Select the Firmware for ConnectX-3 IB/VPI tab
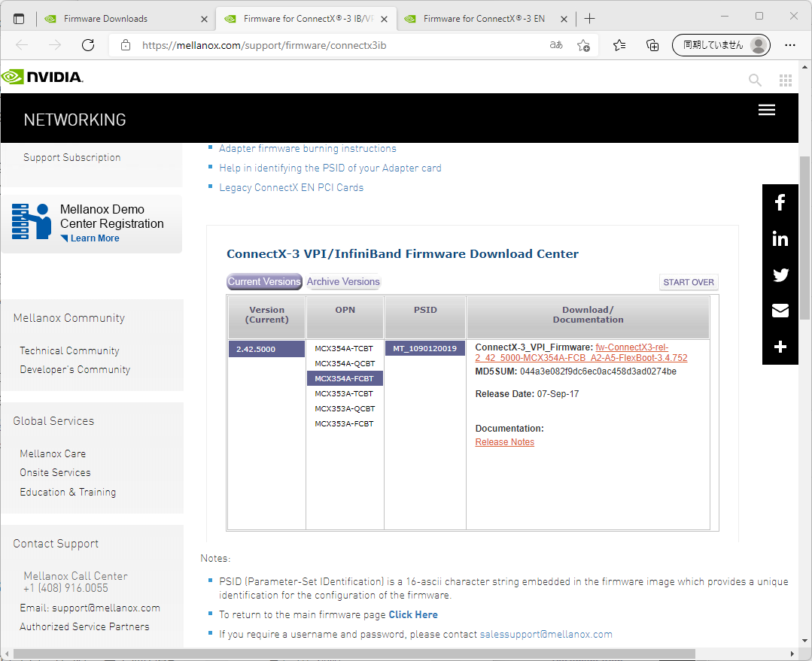812x661 pixels. 308,19
